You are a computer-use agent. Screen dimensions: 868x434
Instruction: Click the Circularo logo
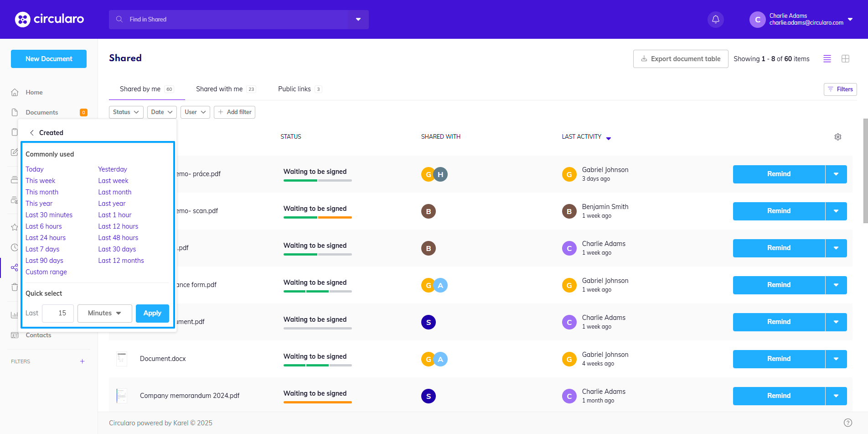click(x=49, y=19)
